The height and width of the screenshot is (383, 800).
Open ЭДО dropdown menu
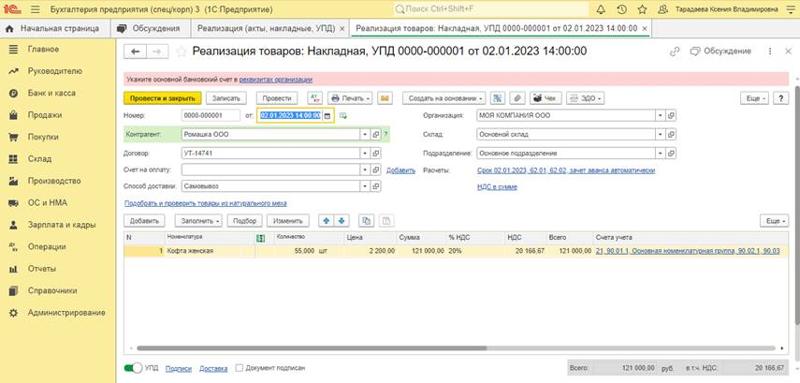pyautogui.click(x=585, y=98)
